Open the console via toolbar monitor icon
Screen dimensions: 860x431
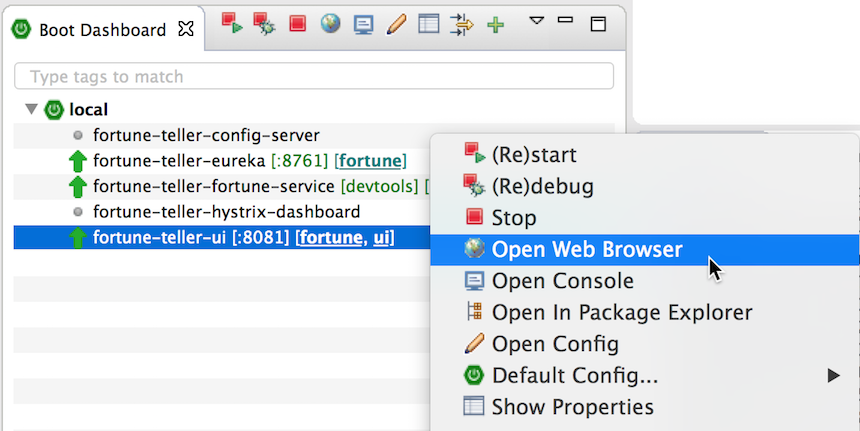pos(363,24)
